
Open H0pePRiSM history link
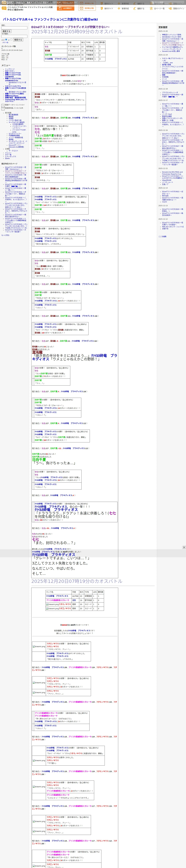pos(166,180)
